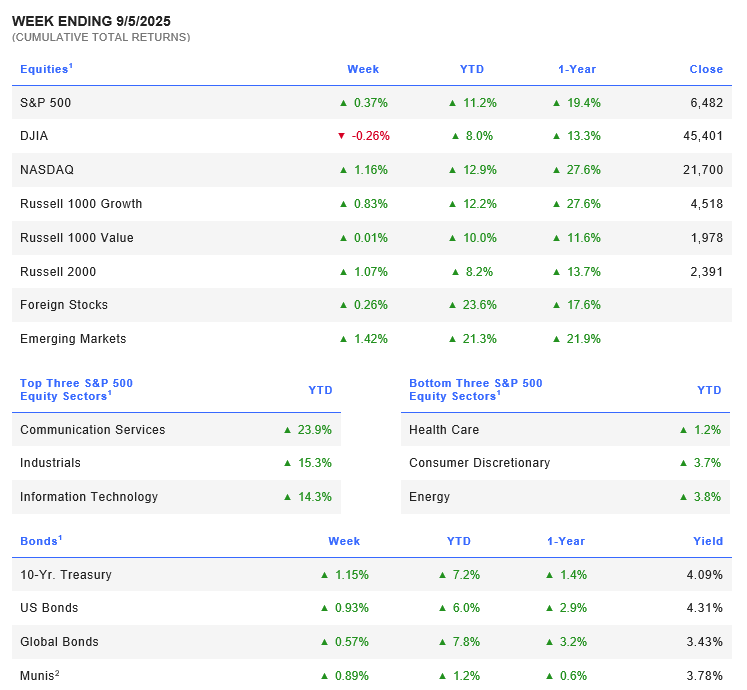Click Russell 2000 close value "2,391"
This screenshot has width=747, height=690.
(707, 272)
